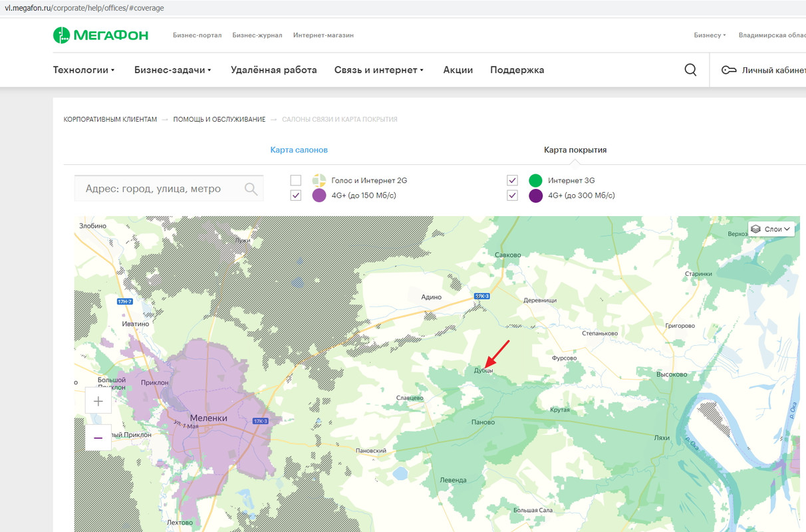Click the browser URL address bar
The width and height of the screenshot is (806, 532).
click(403, 8)
